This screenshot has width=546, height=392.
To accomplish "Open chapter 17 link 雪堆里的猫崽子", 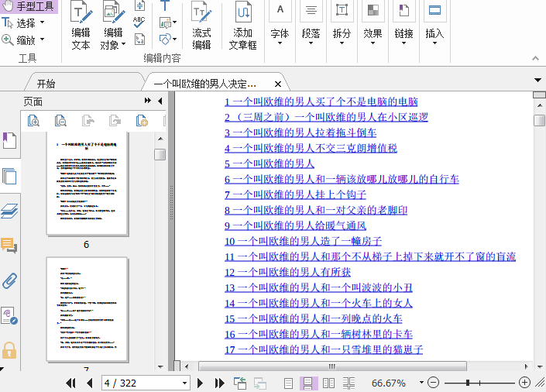I will (x=324, y=350).
